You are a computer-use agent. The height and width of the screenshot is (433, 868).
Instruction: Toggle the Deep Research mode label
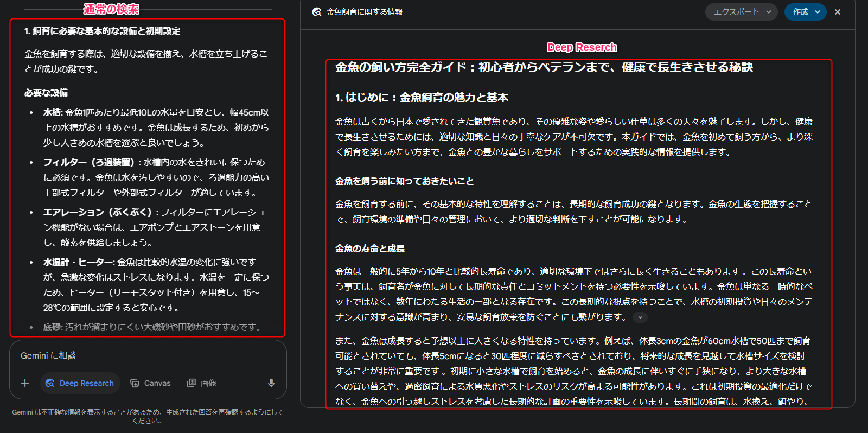pos(87,383)
